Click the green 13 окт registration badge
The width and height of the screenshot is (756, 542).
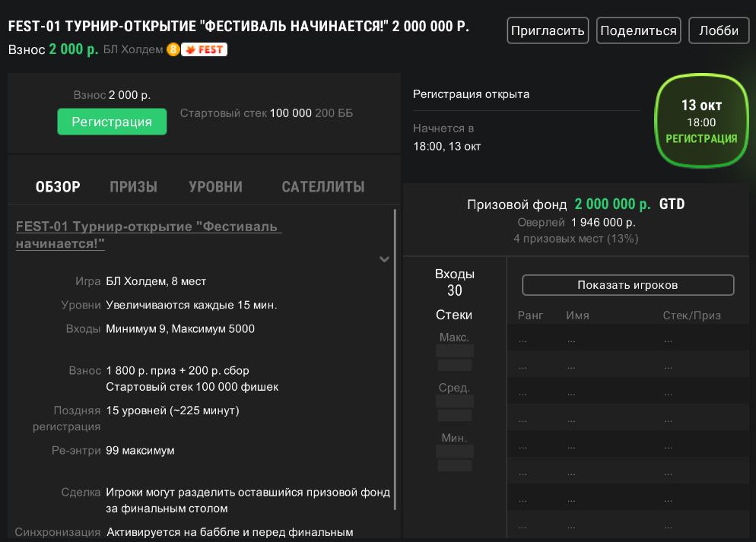(700, 121)
